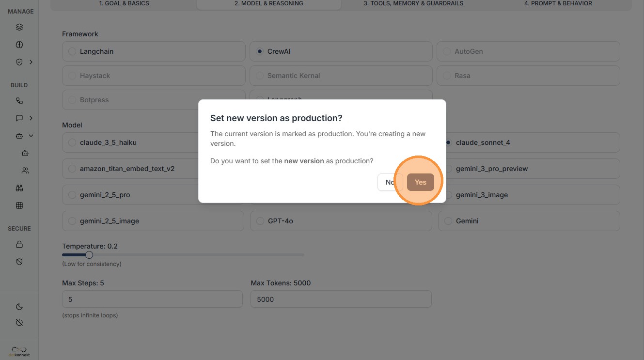Open the crossed-out shield icon under Secure
The height and width of the screenshot is (360, 644).
[19, 262]
